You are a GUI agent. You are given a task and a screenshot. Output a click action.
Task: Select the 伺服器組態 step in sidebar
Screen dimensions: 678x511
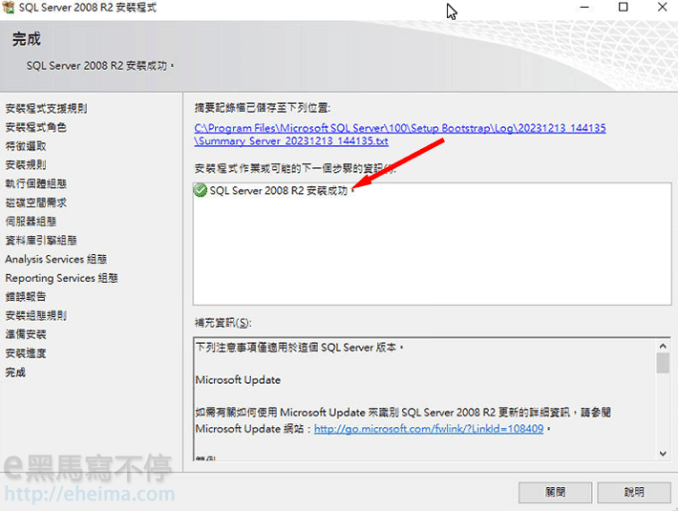(x=31, y=221)
